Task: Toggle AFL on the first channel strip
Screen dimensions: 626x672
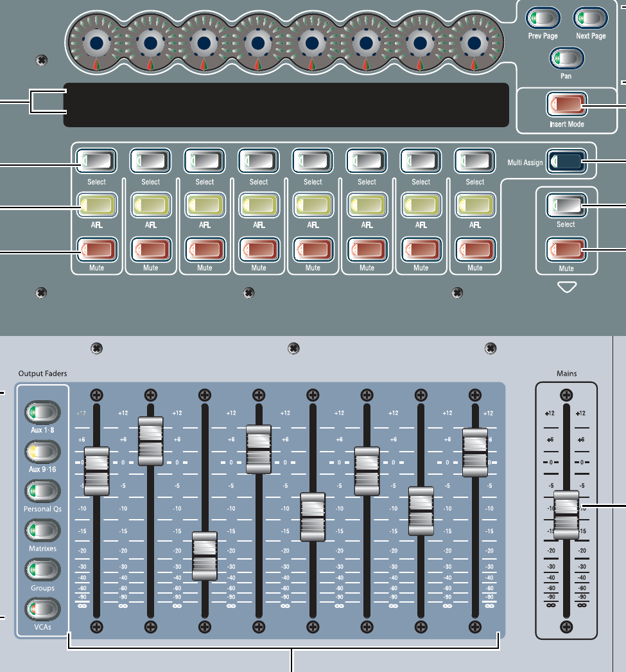Action: coord(97,206)
